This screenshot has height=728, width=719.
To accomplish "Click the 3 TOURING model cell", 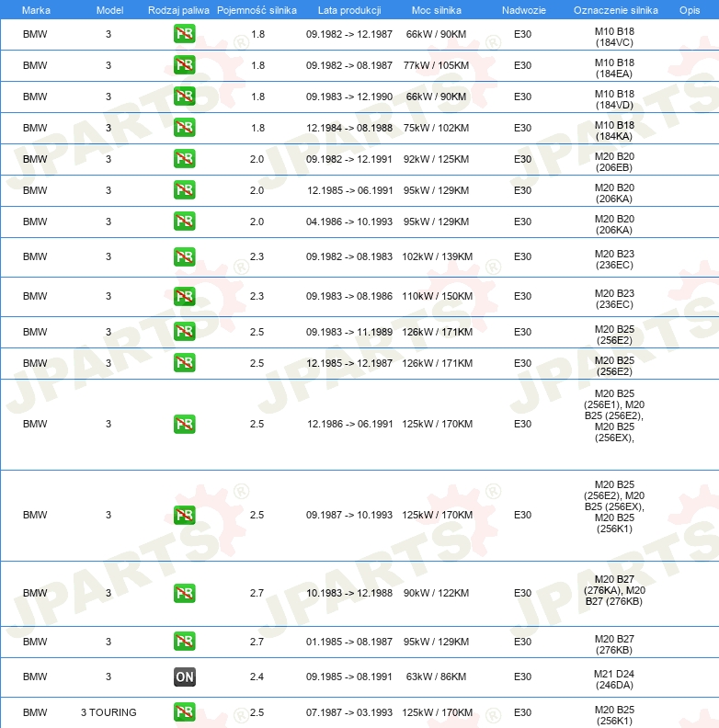I will [x=108, y=712].
